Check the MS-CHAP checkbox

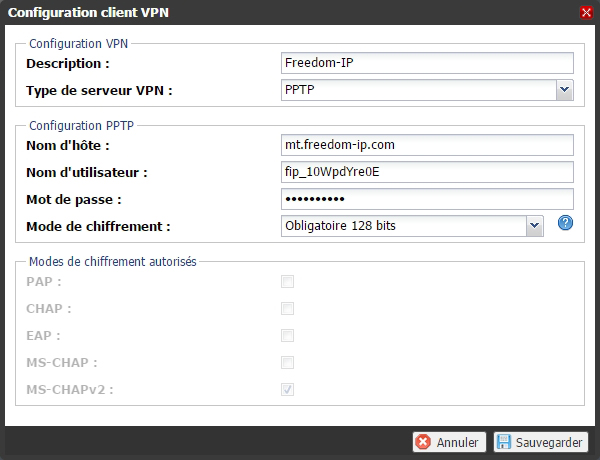tap(288, 362)
